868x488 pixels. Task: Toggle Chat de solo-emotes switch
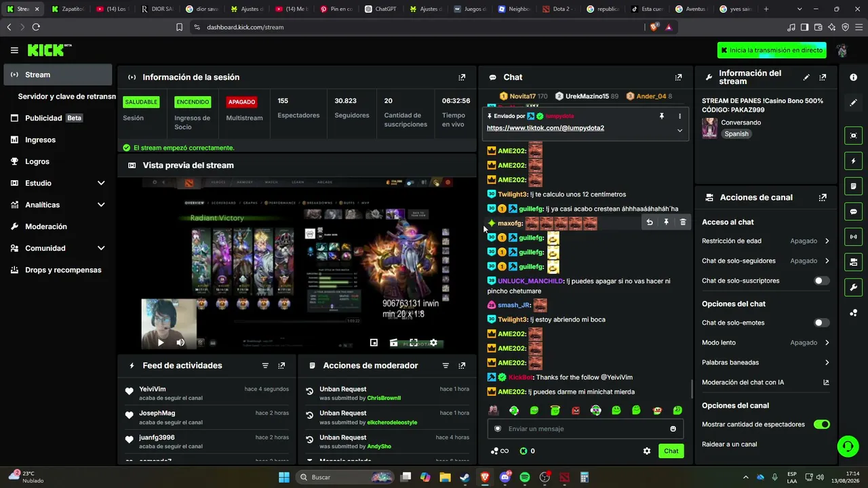click(x=821, y=323)
